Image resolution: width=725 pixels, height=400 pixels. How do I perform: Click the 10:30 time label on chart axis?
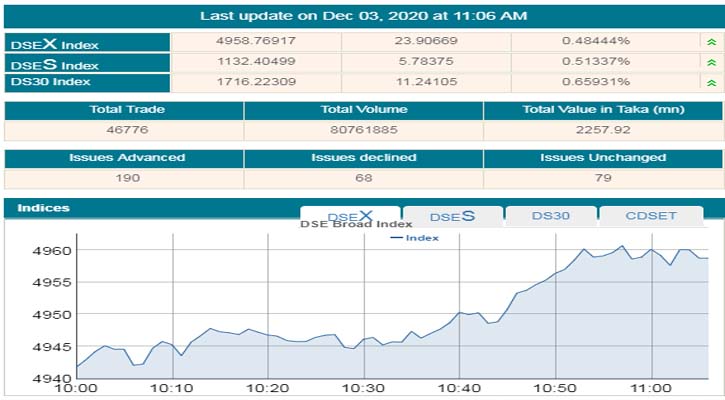click(x=363, y=388)
